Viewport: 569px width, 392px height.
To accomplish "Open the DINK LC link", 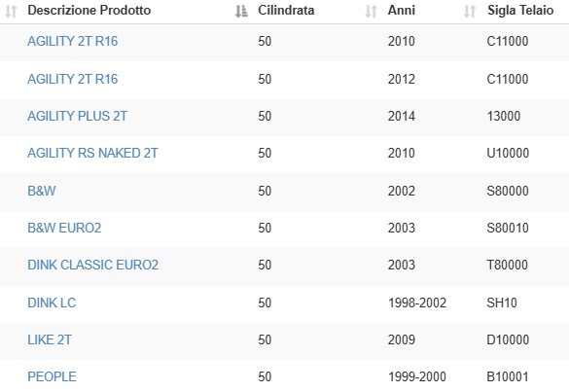I will point(52,303).
